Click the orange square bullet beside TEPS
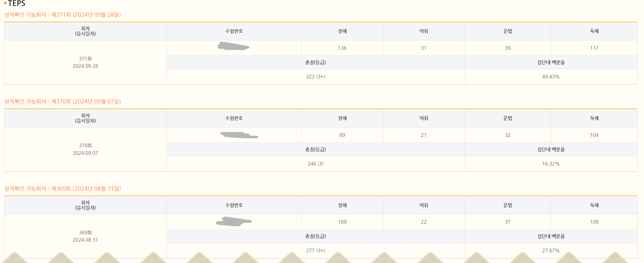Viewport: 644px width, 263px height. [5, 3]
